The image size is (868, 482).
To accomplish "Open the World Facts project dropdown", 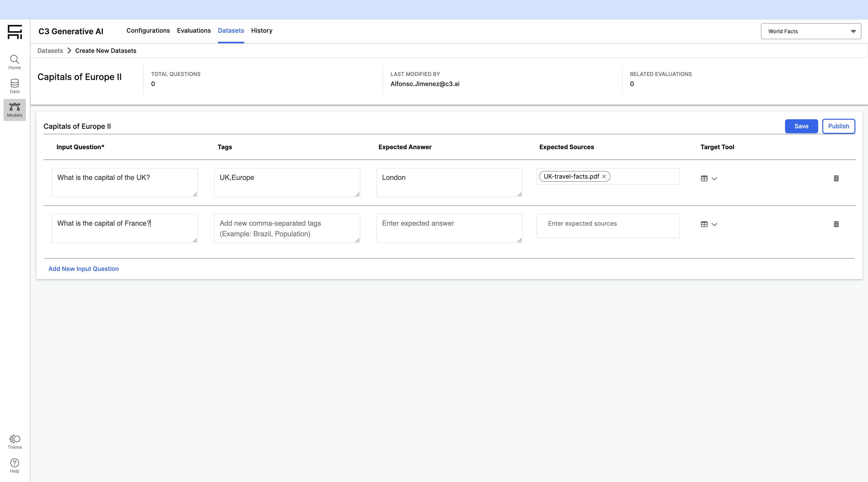I will click(x=811, y=31).
